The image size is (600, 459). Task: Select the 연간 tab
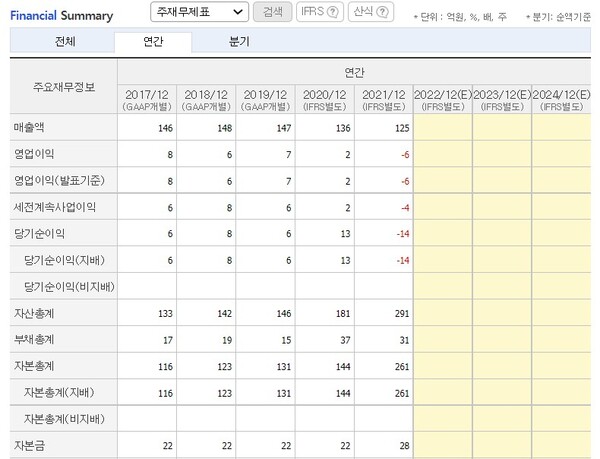153,41
